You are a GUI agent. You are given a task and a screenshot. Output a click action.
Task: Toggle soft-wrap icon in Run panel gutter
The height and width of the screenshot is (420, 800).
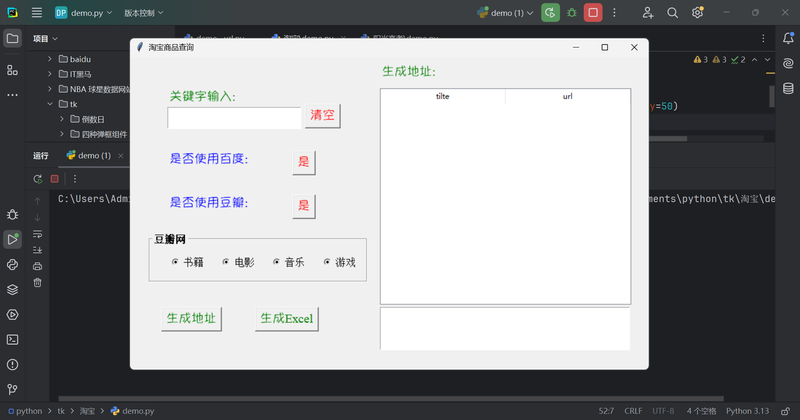[x=37, y=234]
